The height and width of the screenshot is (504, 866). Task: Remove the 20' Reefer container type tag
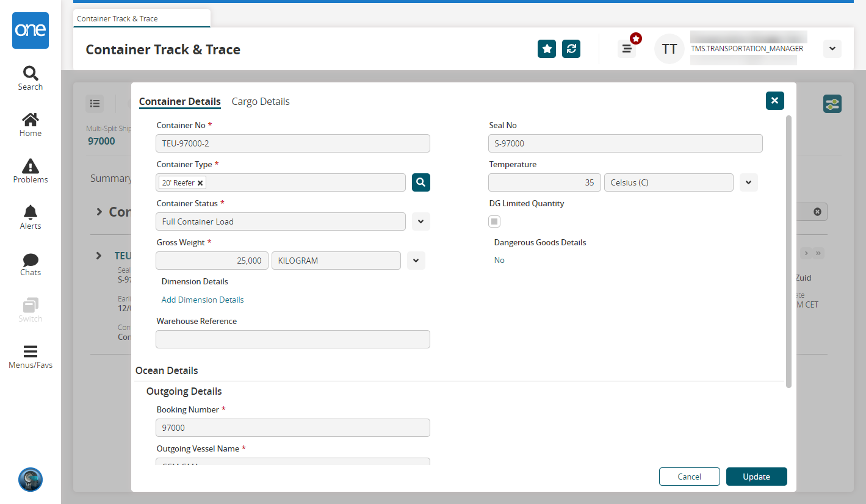200,183
